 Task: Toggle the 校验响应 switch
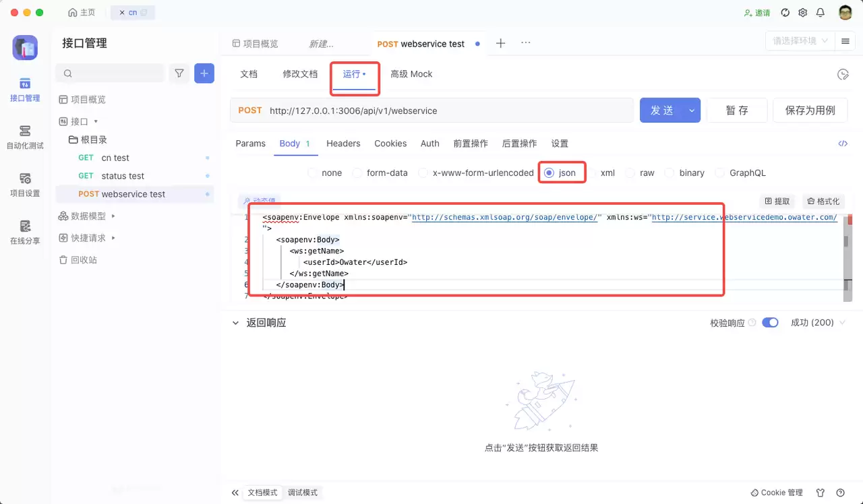[x=770, y=323]
